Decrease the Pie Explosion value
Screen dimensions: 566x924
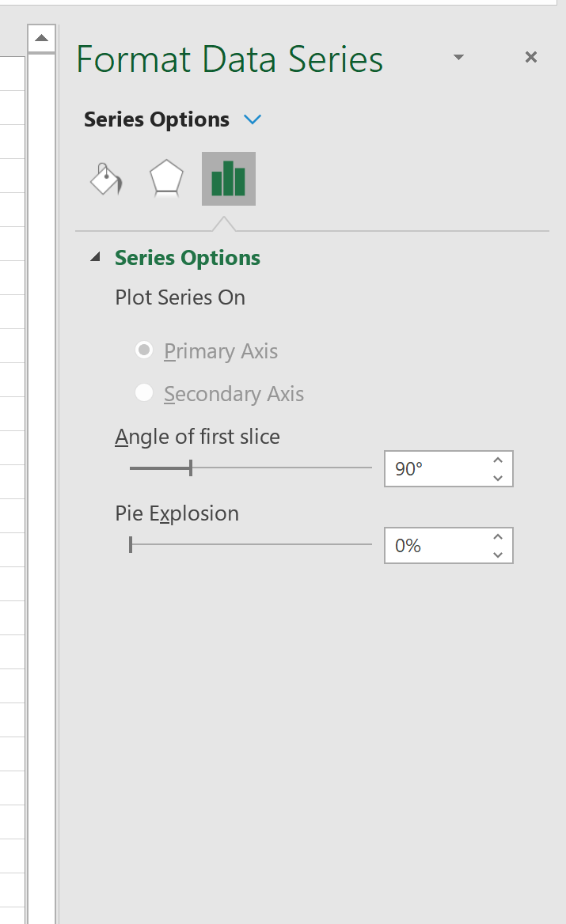click(497, 554)
